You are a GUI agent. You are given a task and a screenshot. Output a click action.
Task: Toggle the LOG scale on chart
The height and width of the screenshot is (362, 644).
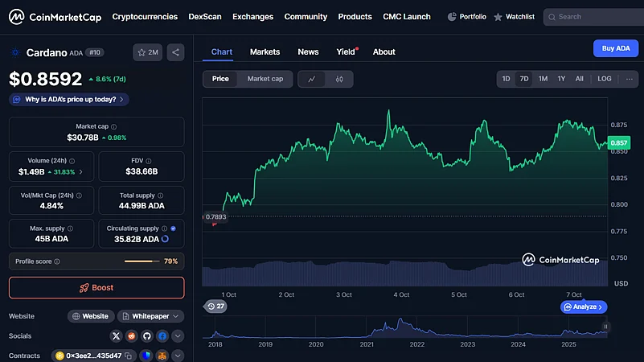[x=604, y=79]
